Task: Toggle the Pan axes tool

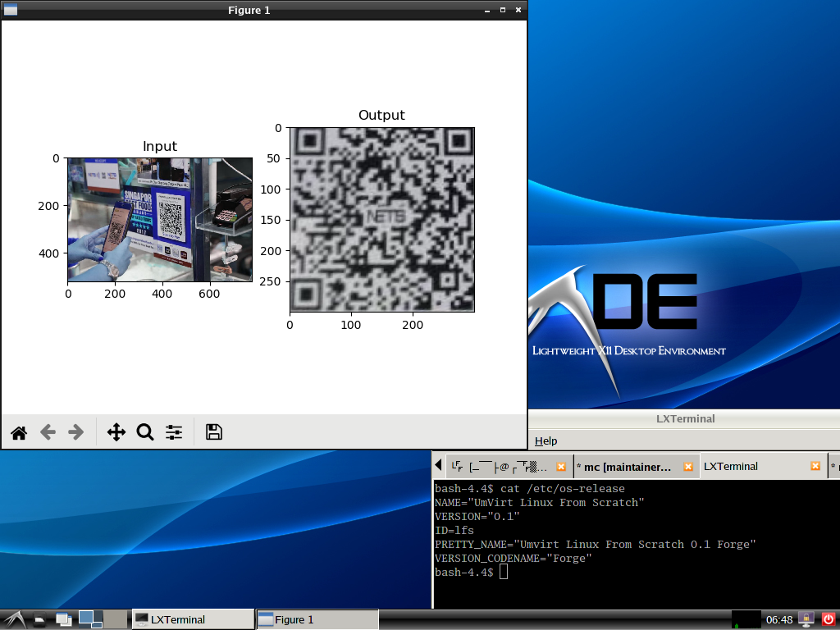Action: point(116,432)
